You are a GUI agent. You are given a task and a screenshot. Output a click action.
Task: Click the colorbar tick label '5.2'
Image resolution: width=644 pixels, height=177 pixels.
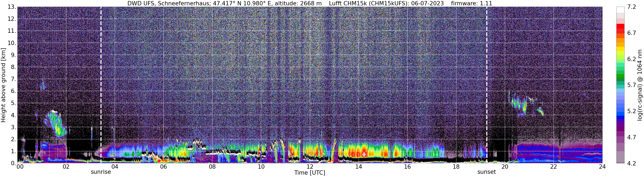[632, 111]
